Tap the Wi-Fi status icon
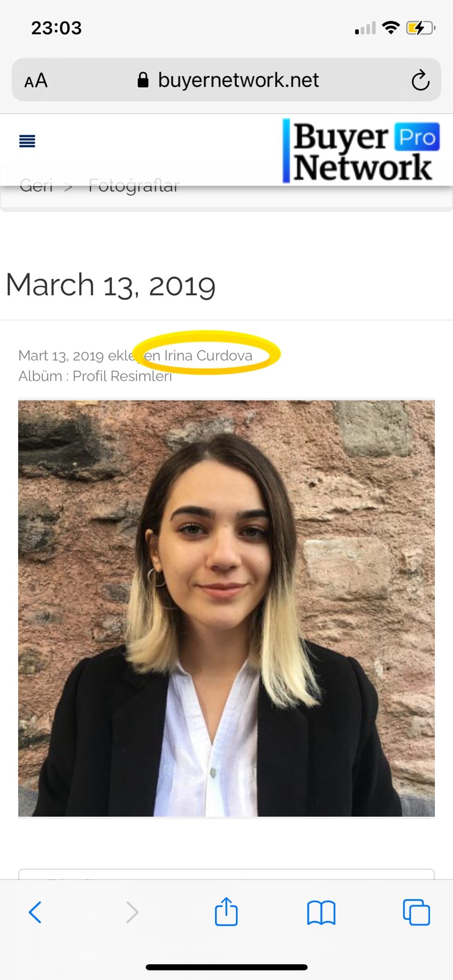This screenshot has width=453, height=980. (x=391, y=28)
